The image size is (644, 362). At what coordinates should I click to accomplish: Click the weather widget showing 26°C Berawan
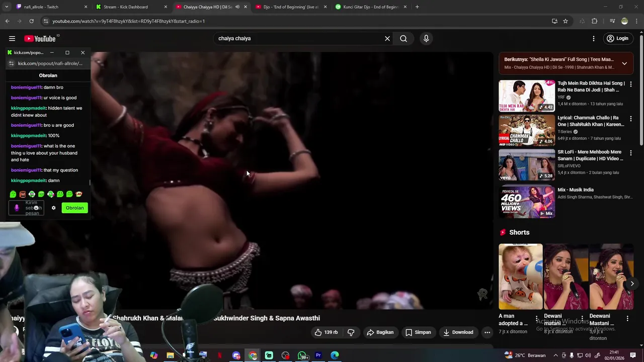pyautogui.click(x=525, y=355)
